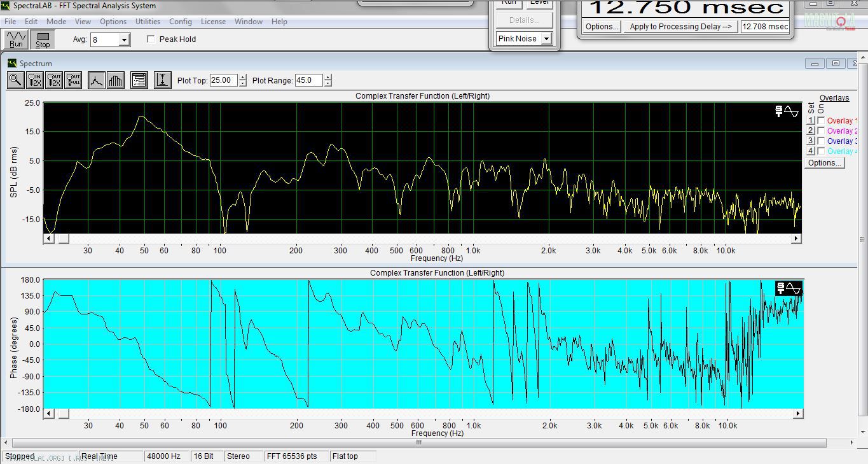The width and height of the screenshot is (868, 464).
Task: Decrease the Plot Top value with the down arrow
Action: pos(242,83)
